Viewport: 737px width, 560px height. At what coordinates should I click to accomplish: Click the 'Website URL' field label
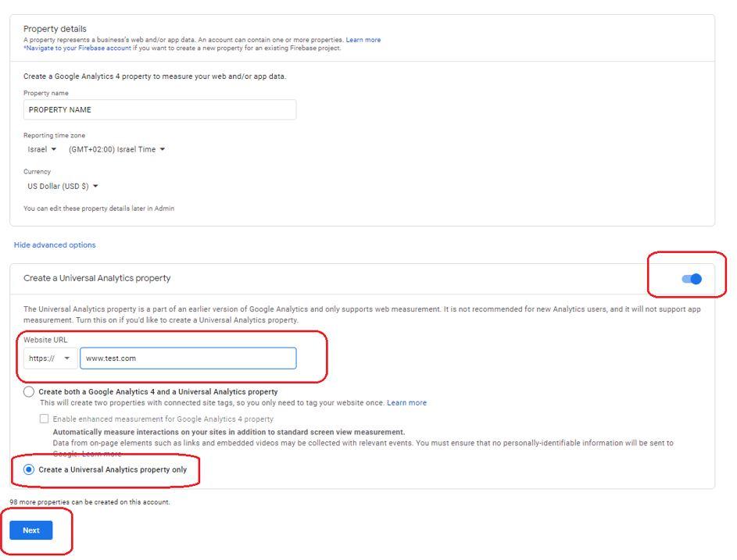tap(45, 340)
